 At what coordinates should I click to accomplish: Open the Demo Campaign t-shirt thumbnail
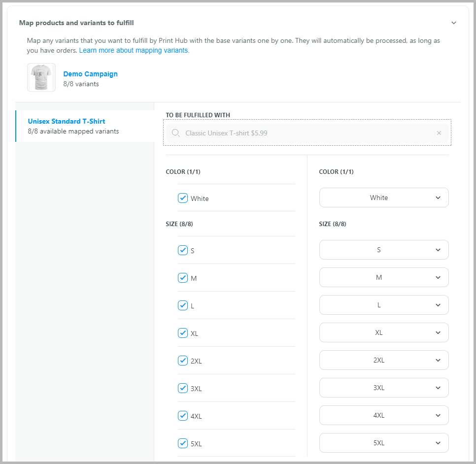[x=41, y=77]
